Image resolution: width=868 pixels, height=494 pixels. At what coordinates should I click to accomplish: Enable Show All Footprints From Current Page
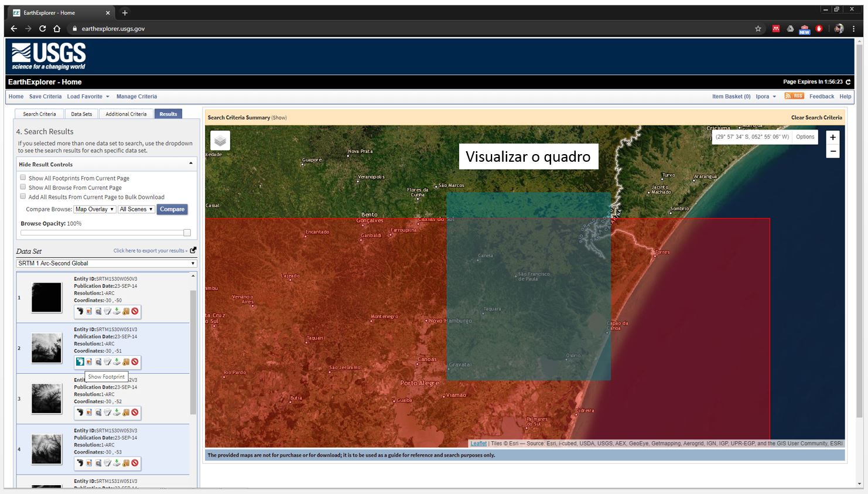(x=23, y=178)
